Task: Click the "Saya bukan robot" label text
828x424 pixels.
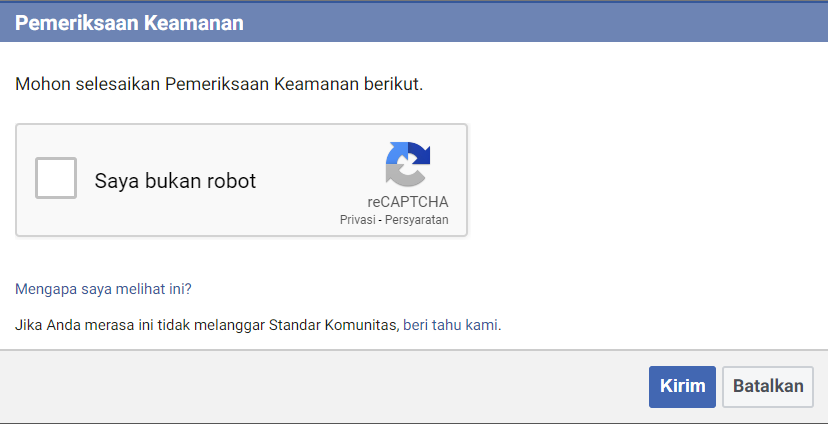Action: (x=175, y=181)
